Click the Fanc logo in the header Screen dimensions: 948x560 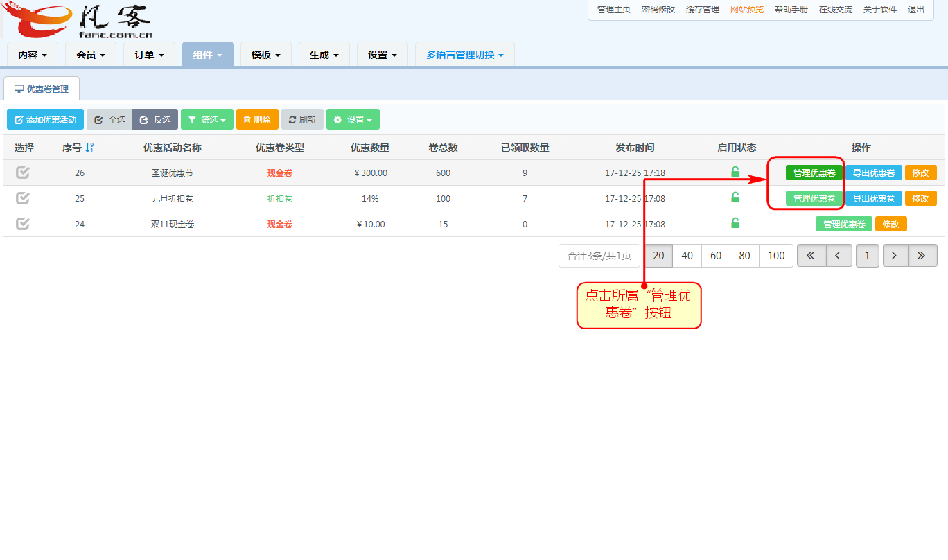coord(78,19)
